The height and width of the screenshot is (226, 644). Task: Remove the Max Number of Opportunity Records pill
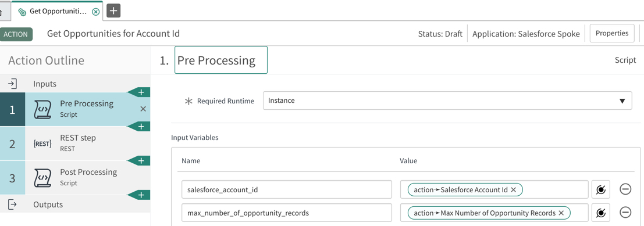(561, 213)
